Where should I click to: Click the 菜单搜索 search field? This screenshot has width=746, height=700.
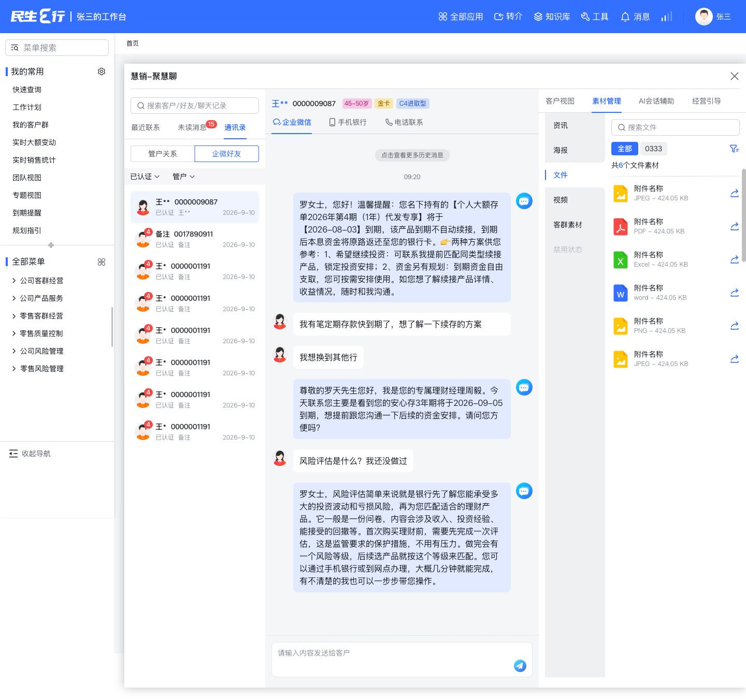(57, 48)
